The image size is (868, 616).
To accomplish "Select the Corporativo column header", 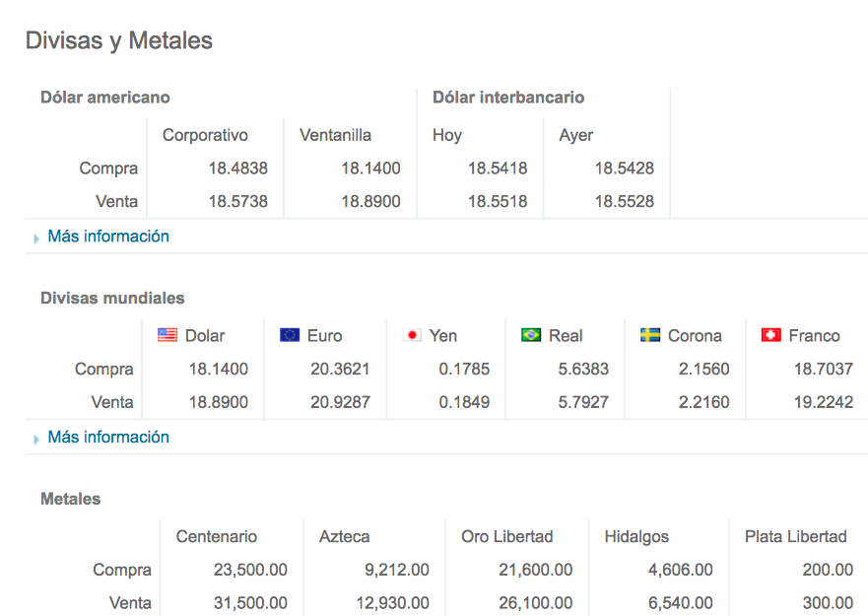I will [x=206, y=135].
